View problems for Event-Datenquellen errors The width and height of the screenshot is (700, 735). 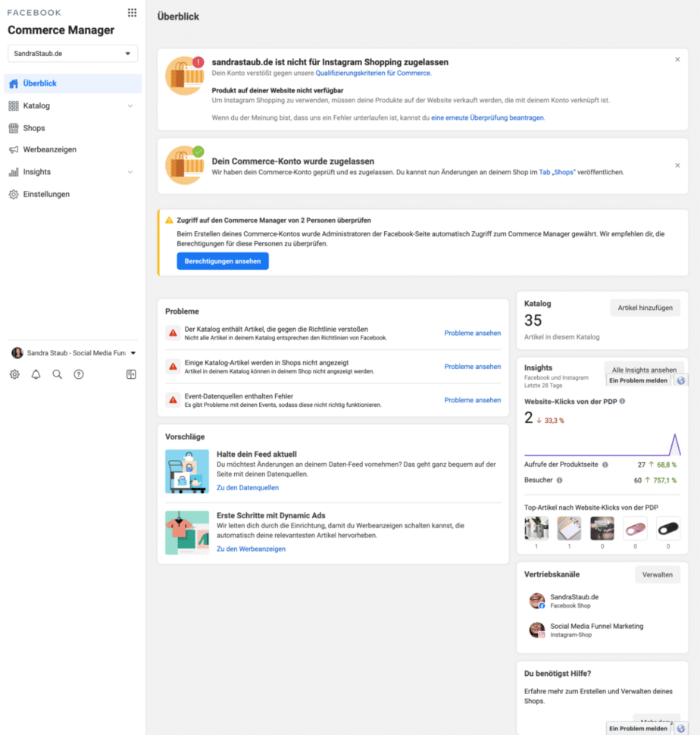point(472,400)
